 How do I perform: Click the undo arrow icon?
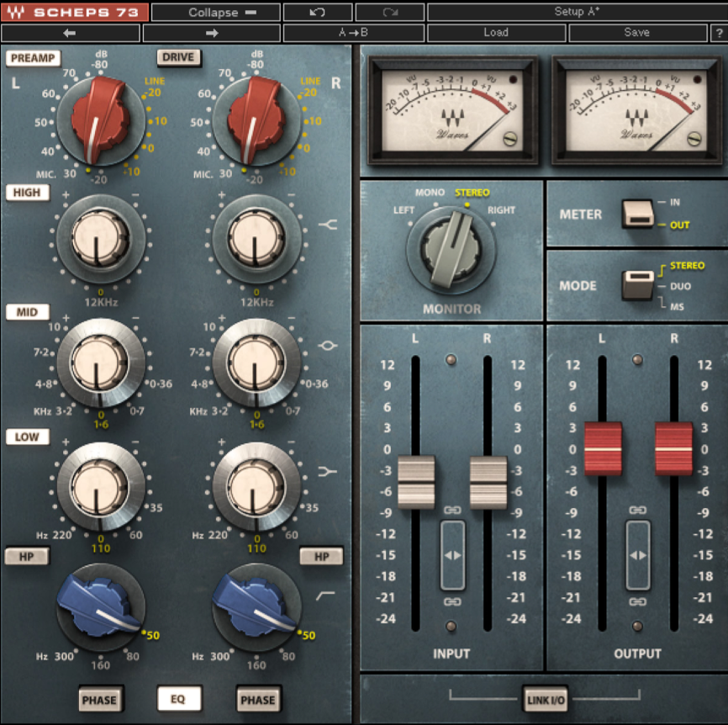(319, 12)
